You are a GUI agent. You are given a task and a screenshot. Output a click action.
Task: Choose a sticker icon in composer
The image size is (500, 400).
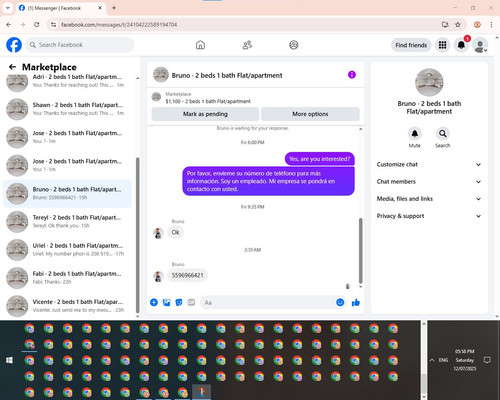179,302
